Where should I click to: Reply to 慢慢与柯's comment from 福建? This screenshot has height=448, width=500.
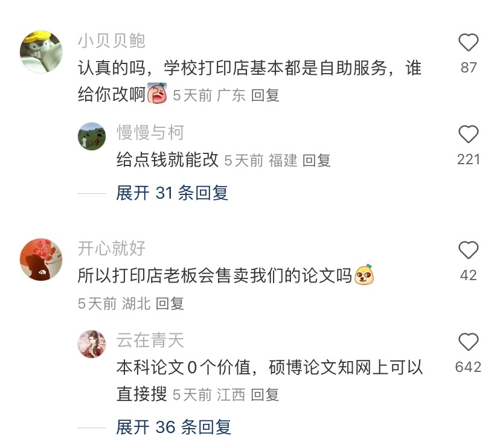point(316,160)
